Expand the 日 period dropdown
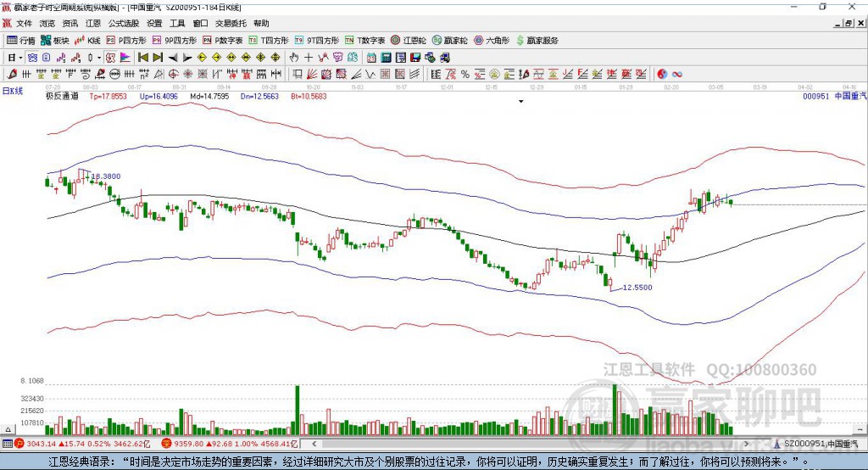 click(20, 58)
